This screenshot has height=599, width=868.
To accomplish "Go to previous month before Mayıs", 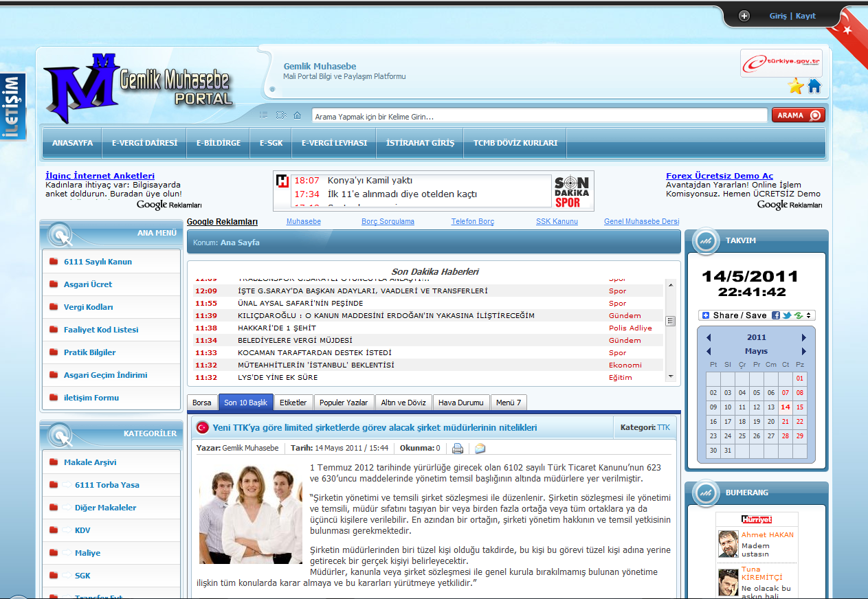I will 709,352.
